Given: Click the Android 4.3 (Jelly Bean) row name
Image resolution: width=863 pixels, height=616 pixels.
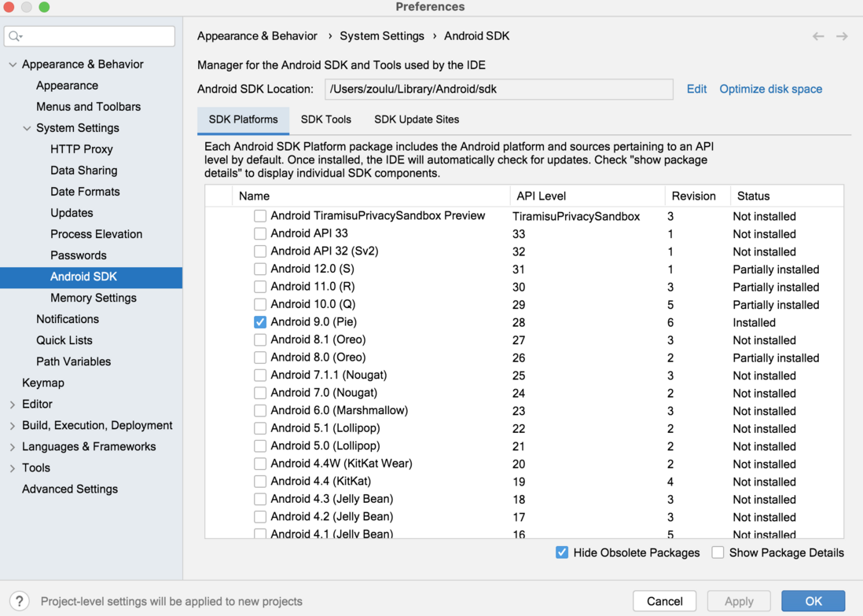Looking at the screenshot, I should [x=332, y=499].
